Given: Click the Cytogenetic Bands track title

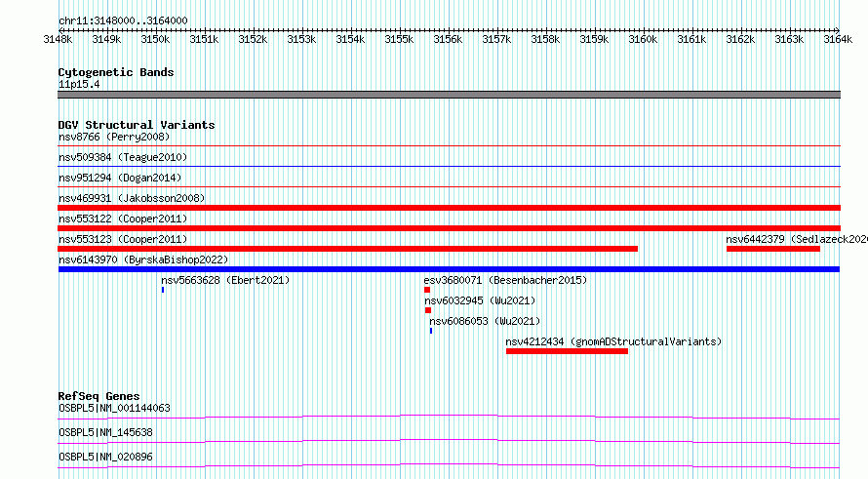Looking at the screenshot, I should coord(116,72).
